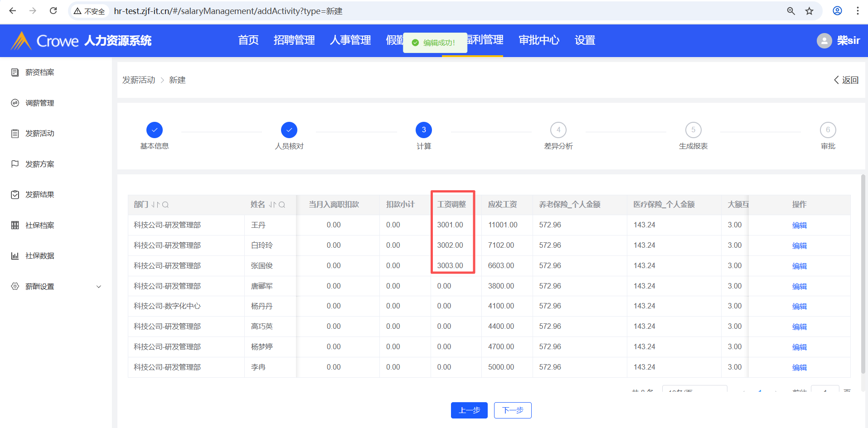Screen dimensions: 868x428
Task: Expand the 薪酬设置 sidebar submenu
Action: [x=99, y=287]
